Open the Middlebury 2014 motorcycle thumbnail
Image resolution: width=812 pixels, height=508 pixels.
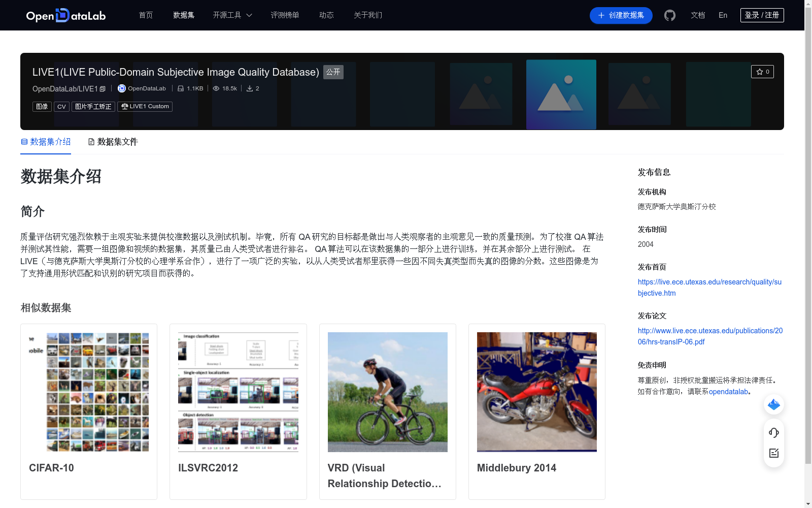(x=537, y=392)
